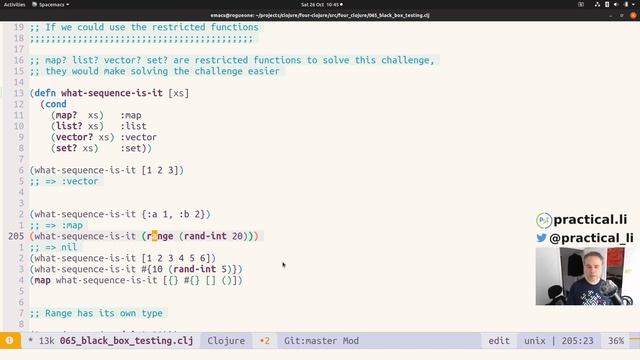Click the [1 2 3 4 5 6] vector
The height and width of the screenshot is (360, 640).
(176, 258)
